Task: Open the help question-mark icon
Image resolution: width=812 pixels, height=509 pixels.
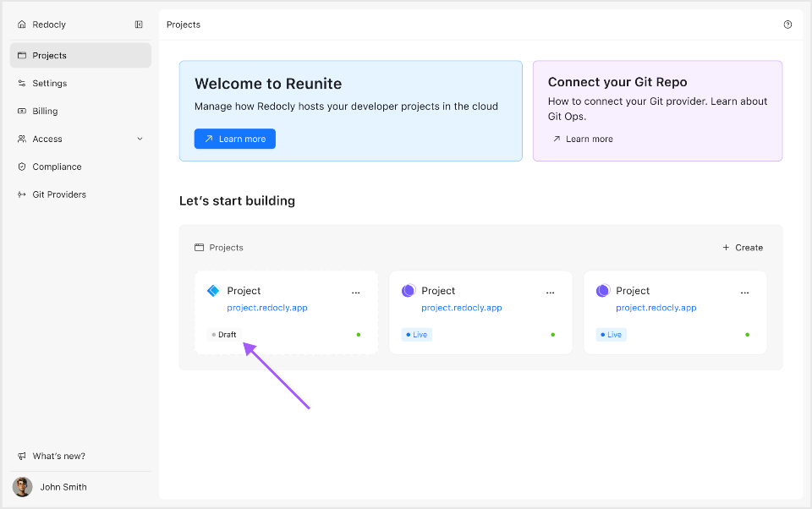Action: (x=787, y=25)
